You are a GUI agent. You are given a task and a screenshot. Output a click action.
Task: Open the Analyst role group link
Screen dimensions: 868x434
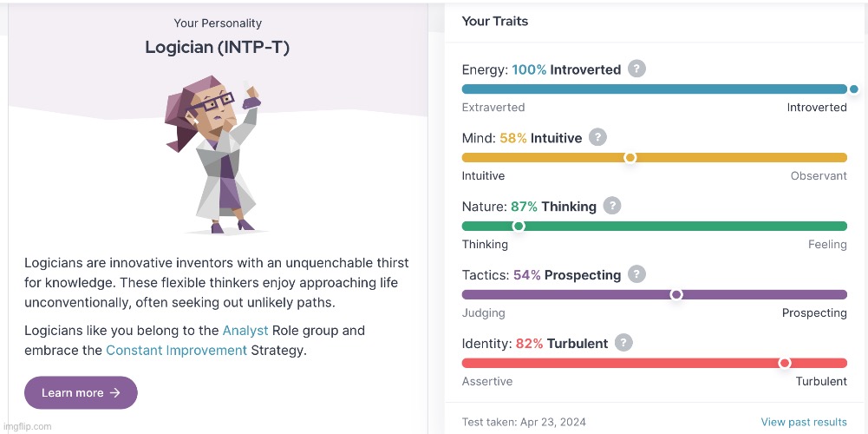(245, 331)
